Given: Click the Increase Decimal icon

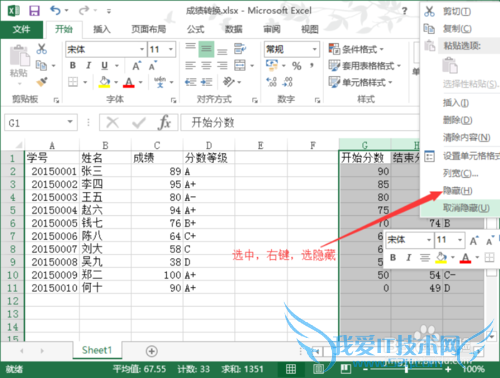Looking at the screenshot, I should coord(272,82).
